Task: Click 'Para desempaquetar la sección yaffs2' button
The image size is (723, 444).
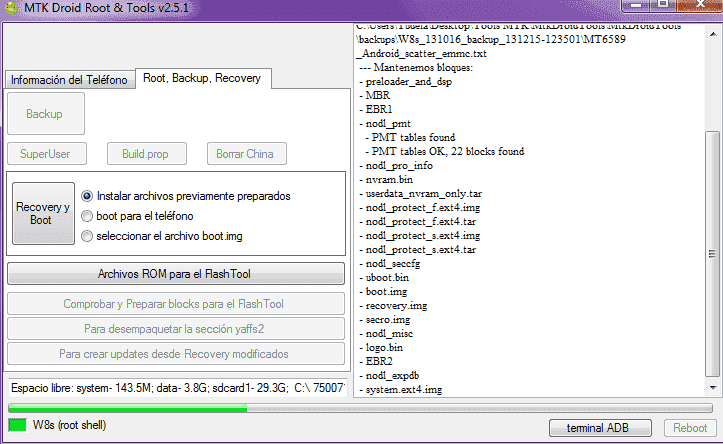Action: click(176, 329)
